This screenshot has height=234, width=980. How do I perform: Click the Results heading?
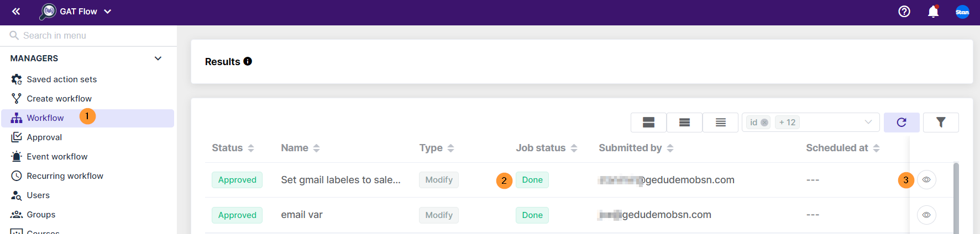pyautogui.click(x=222, y=62)
